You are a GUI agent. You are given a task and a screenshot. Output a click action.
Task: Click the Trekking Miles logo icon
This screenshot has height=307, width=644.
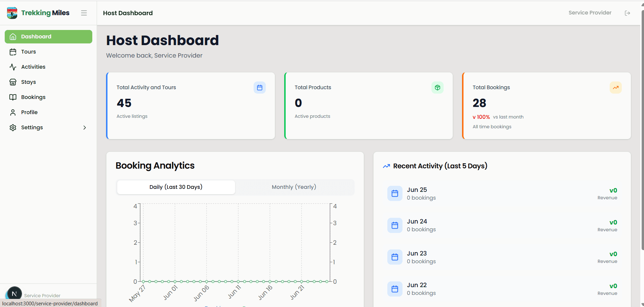point(12,13)
